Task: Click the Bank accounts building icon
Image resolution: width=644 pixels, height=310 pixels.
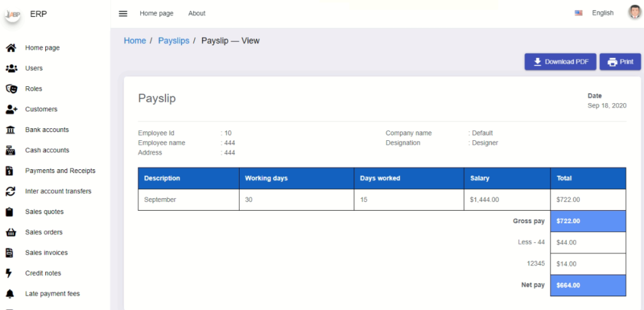Action: [x=10, y=130]
